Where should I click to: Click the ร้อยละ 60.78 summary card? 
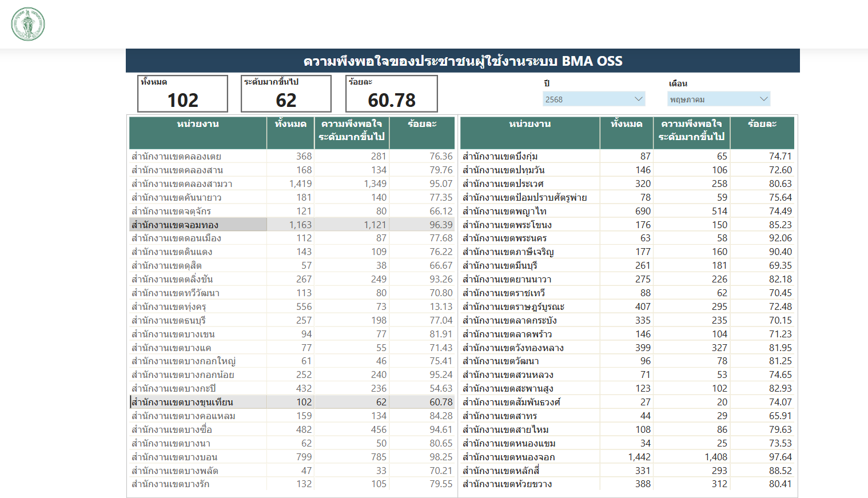(392, 94)
